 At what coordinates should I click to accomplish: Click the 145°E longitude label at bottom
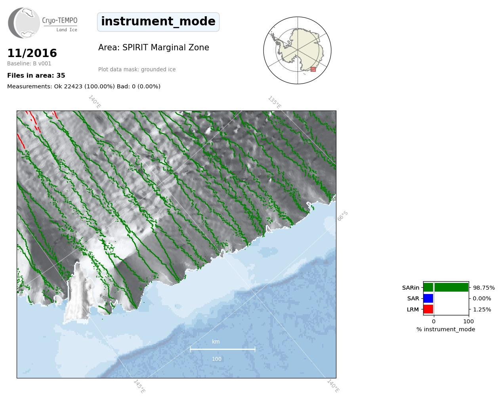point(139,386)
